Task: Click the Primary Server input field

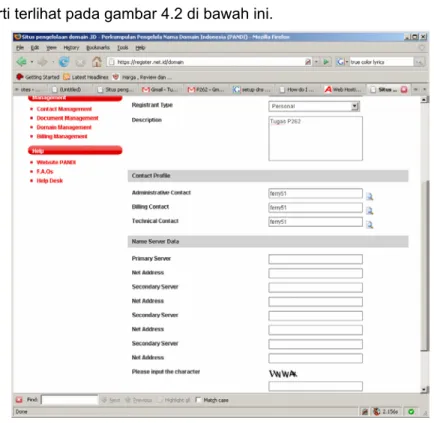Action: pos(315,259)
